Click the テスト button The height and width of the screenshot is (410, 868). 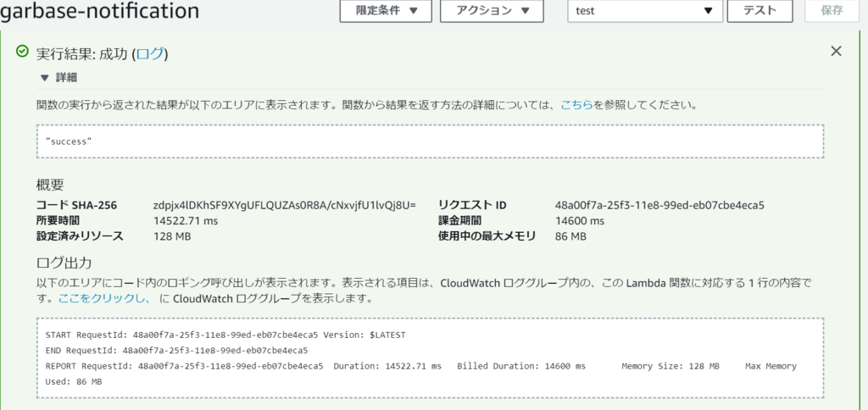click(759, 11)
